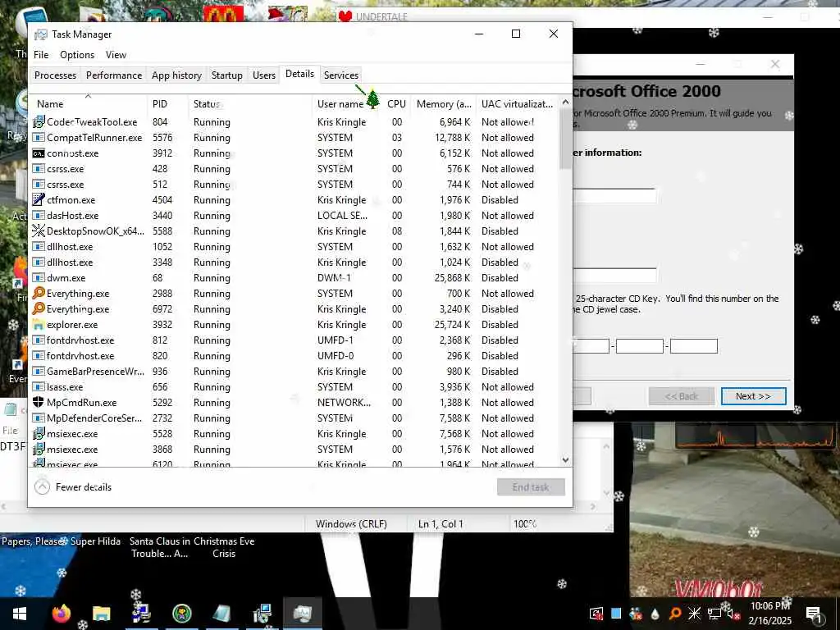This screenshot has width=840, height=630.
Task: Switch to the Services tab
Action: pos(340,75)
